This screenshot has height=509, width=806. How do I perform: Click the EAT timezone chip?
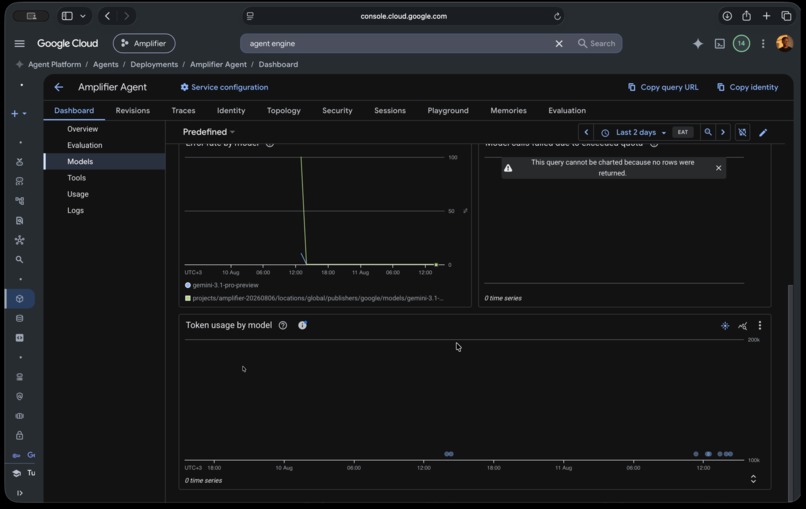683,132
